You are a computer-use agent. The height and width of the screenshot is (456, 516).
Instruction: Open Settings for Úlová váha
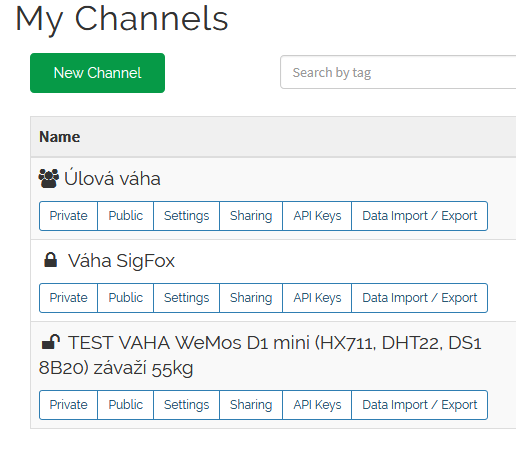tap(186, 216)
